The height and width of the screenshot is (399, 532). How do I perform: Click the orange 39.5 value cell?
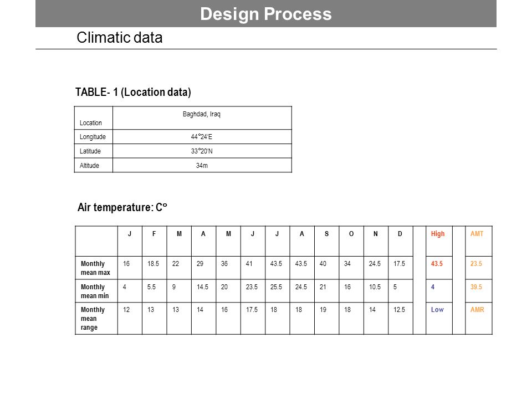tap(478, 291)
